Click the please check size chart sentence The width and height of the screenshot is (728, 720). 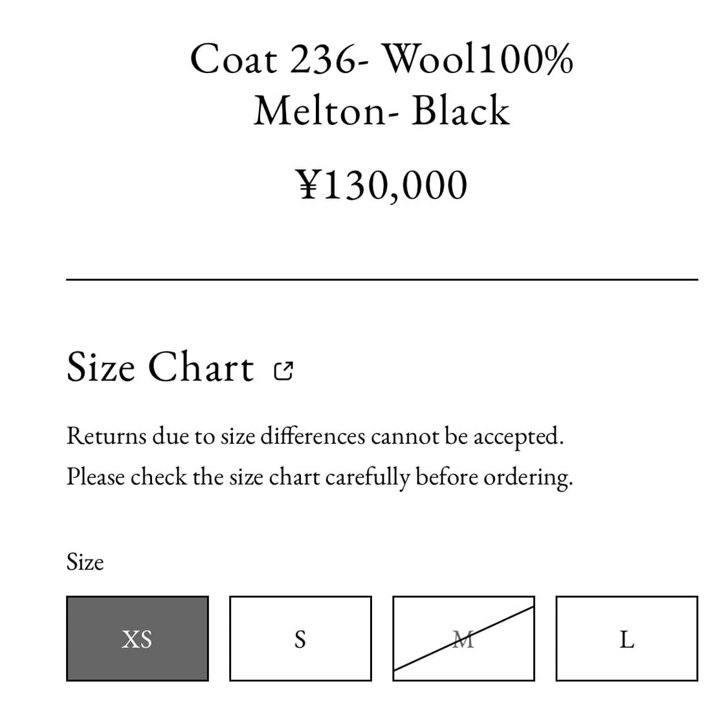320,477
